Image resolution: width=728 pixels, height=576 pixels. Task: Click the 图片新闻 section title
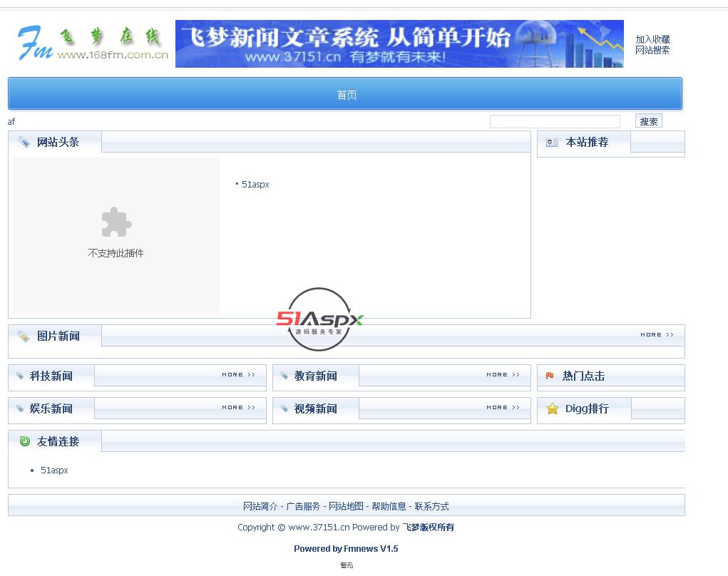click(x=58, y=336)
